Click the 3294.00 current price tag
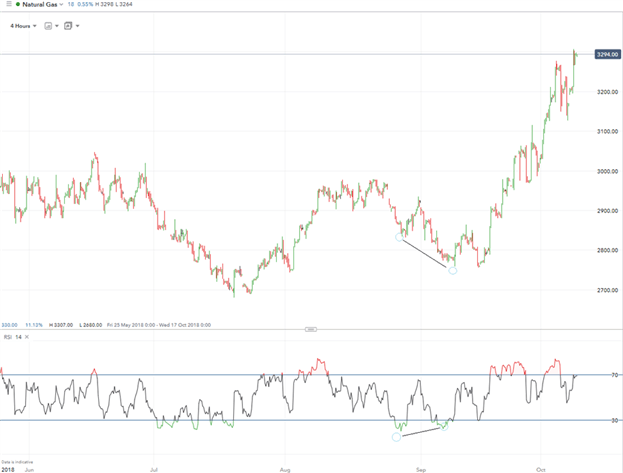 [608, 54]
